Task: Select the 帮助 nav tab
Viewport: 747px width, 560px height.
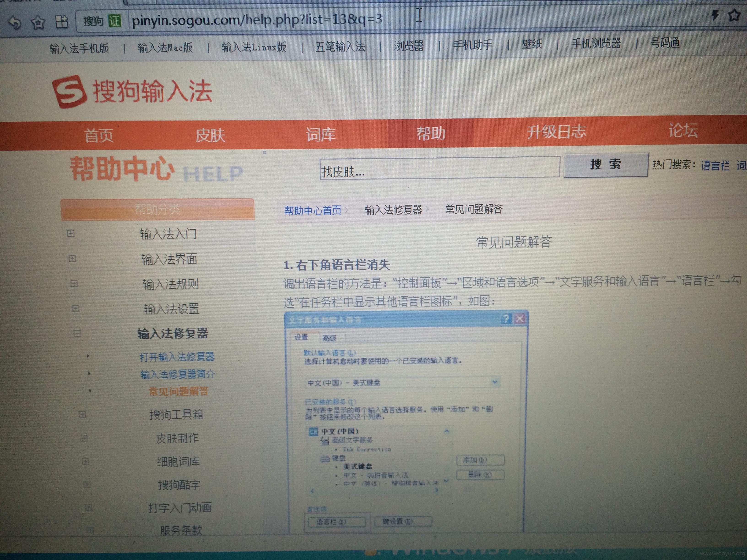Action: tap(431, 133)
